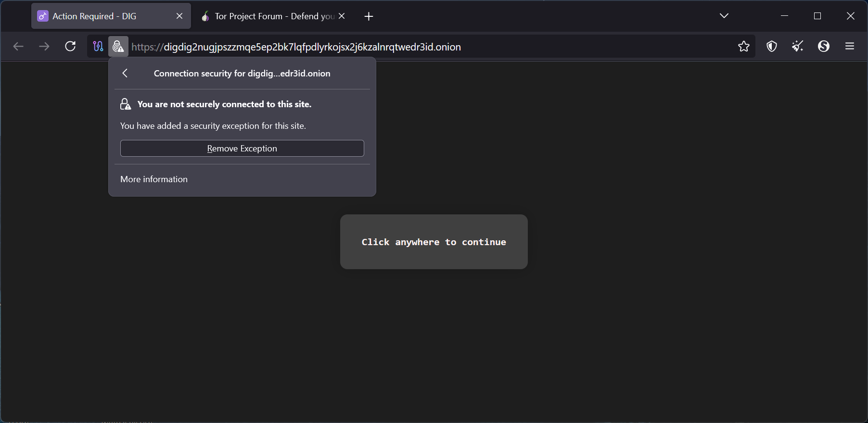Expand the list all tabs dropdown
Image resolution: width=868 pixels, height=423 pixels.
(x=724, y=16)
